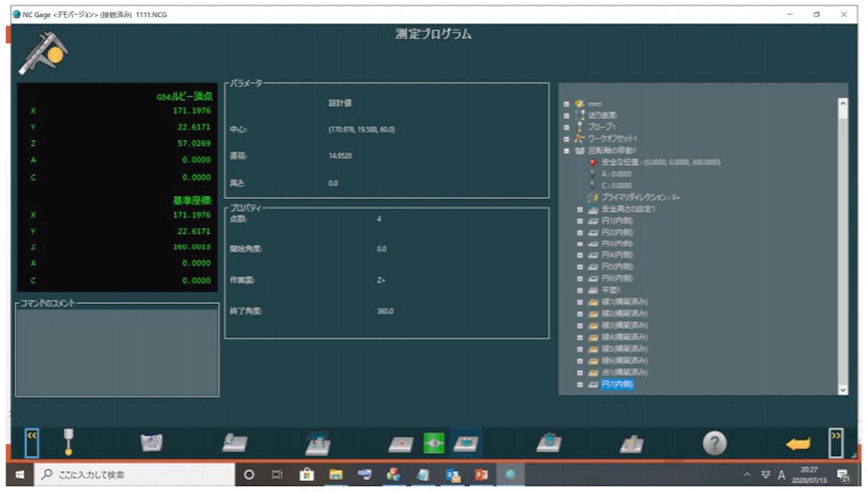Image resolution: width=868 pixels, height=492 pixels.
Task: Select 安全高さの設定1 tree item
Action: pyautogui.click(x=628, y=209)
